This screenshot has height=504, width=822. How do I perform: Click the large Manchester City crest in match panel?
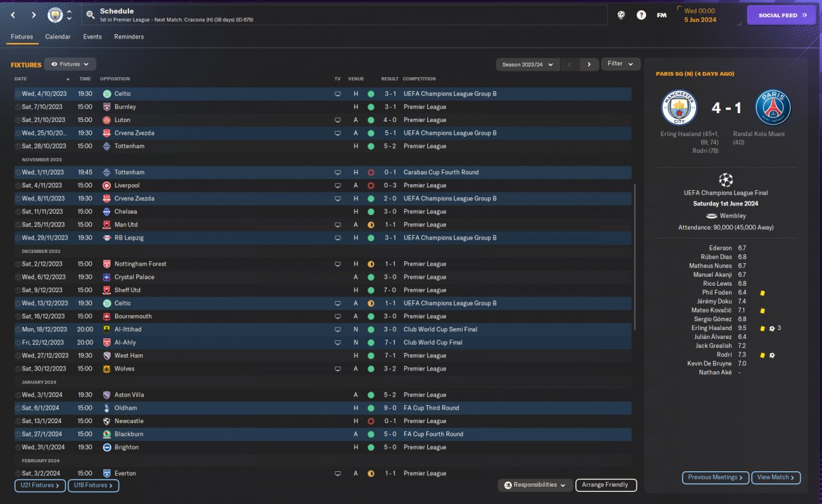click(679, 107)
